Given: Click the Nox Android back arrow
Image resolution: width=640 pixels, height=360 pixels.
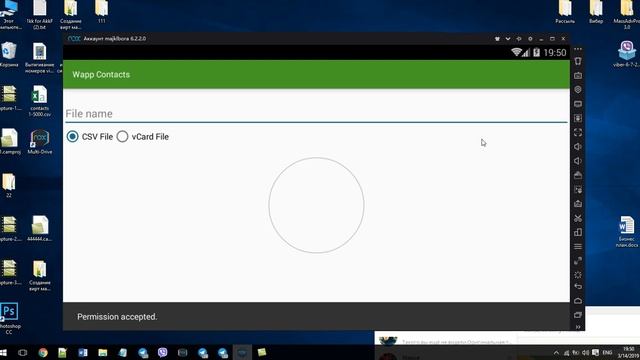Looking at the screenshot, I should click(x=578, y=287).
